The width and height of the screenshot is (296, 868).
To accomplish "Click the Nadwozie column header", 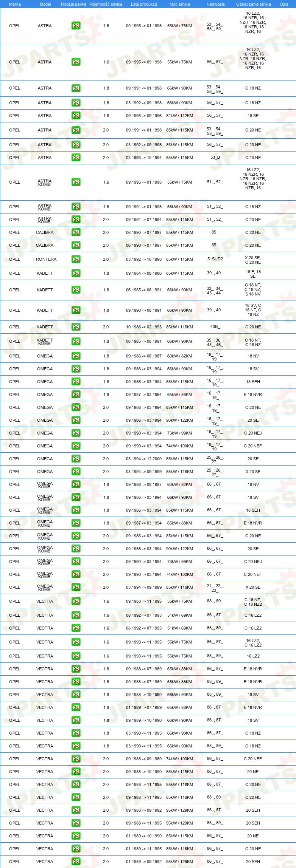I will [216, 4].
